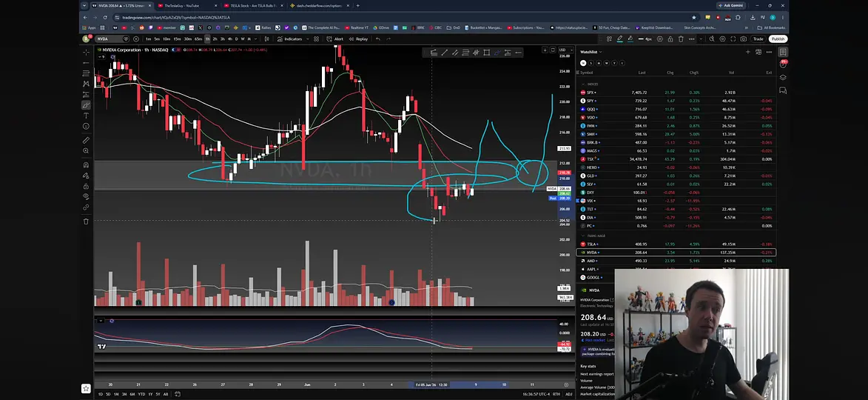868x400 pixels.
Task: Open the Indicators dialog
Action: point(290,39)
